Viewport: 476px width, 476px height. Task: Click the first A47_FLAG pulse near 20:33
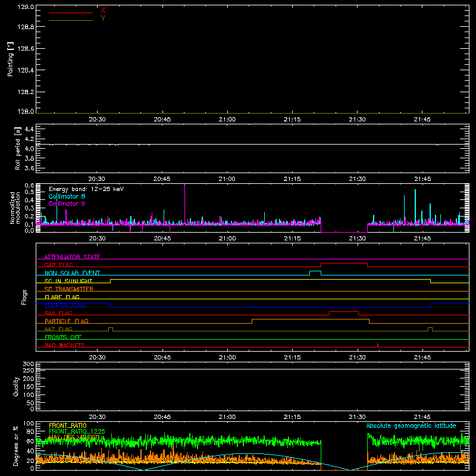111,328
